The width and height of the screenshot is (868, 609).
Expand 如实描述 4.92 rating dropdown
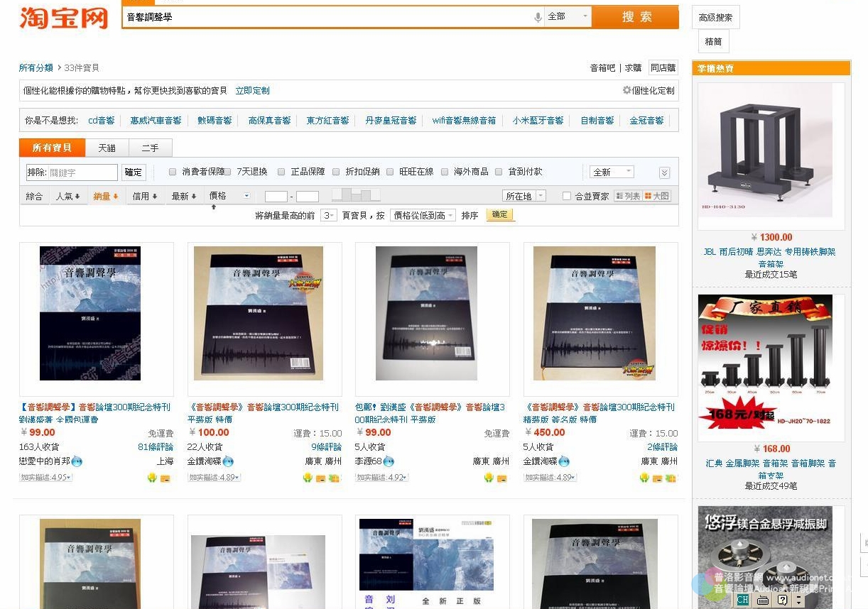coord(381,478)
